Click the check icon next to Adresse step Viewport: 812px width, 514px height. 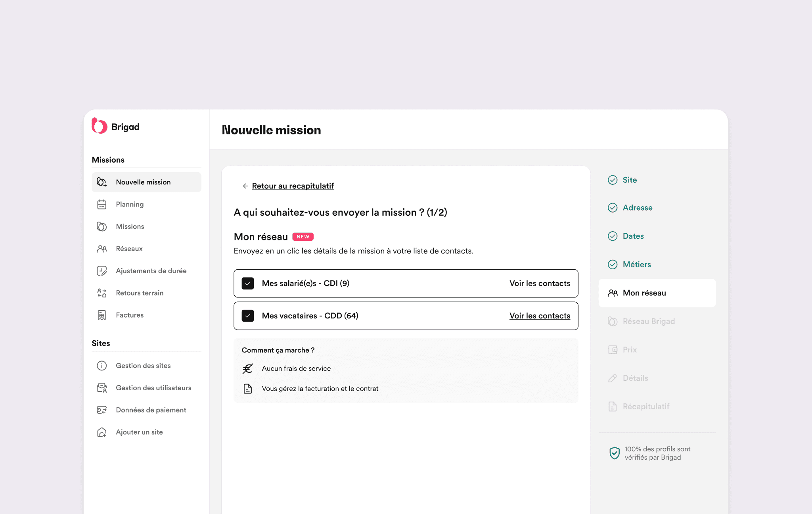pos(613,208)
